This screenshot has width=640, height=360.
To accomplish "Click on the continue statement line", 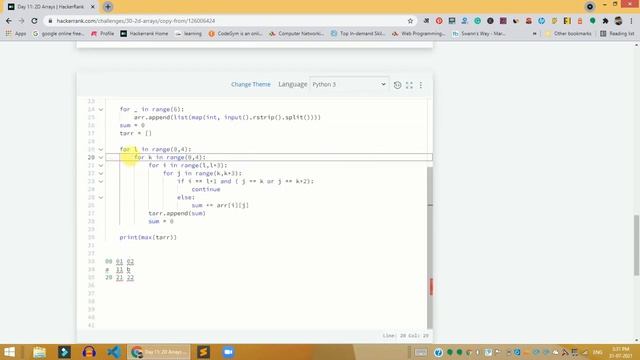I will tap(206, 189).
